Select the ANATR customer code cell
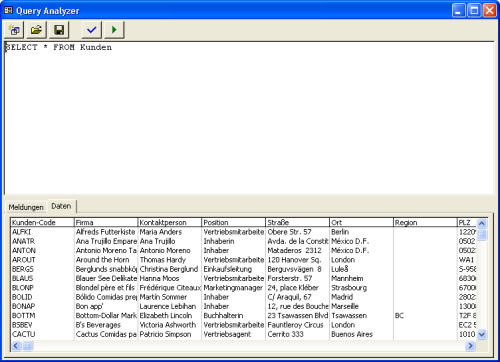500x362 pixels. click(x=42, y=241)
